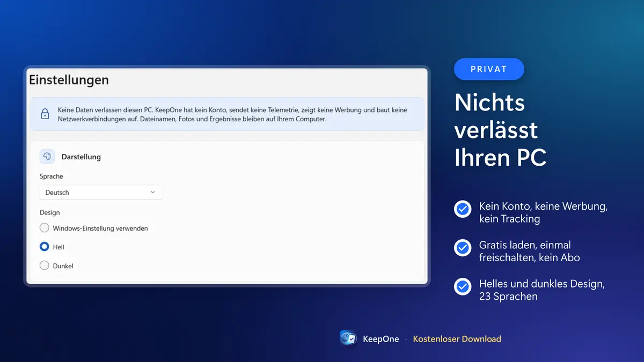Click the Darstellung section title

click(x=81, y=157)
